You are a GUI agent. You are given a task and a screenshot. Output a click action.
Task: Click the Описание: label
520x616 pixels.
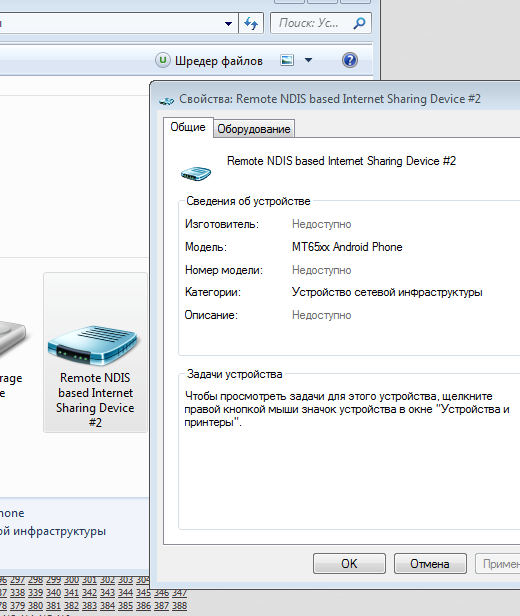pos(211,315)
